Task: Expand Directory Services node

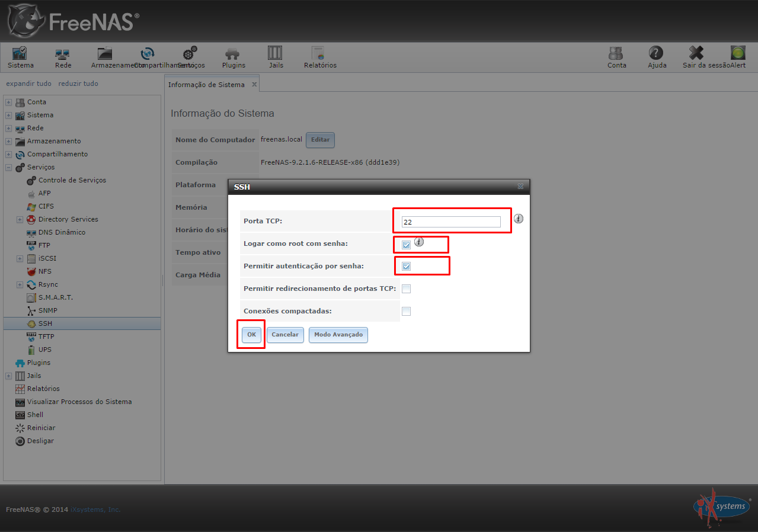Action: tap(20, 219)
